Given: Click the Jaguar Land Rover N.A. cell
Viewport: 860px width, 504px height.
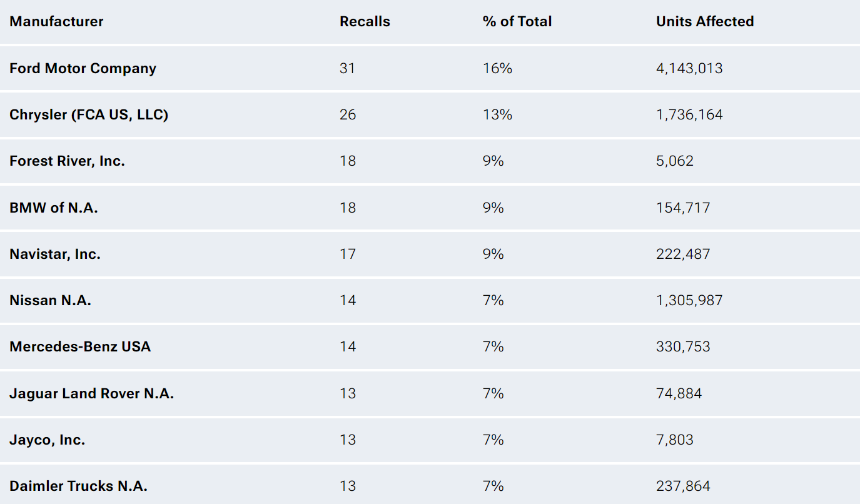Looking at the screenshot, I should (91, 393).
